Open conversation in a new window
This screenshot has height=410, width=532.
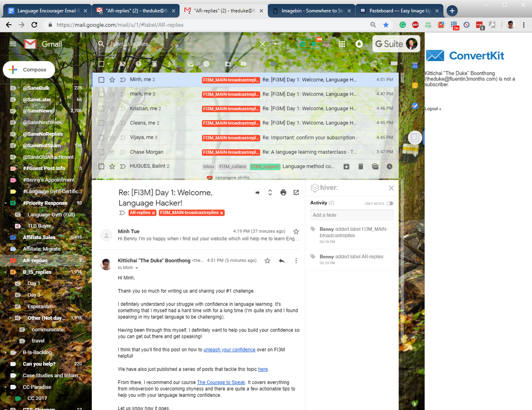tap(296, 192)
